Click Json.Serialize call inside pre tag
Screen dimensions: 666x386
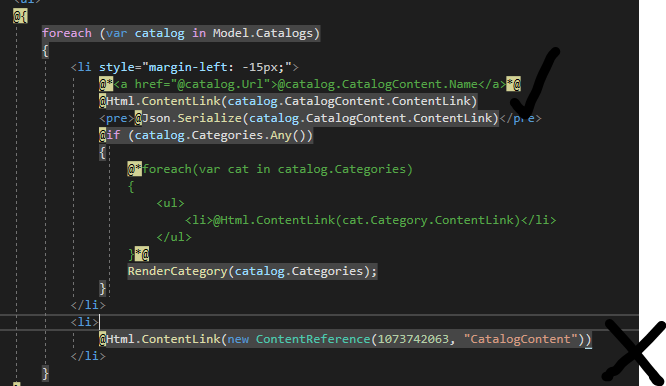click(320, 118)
